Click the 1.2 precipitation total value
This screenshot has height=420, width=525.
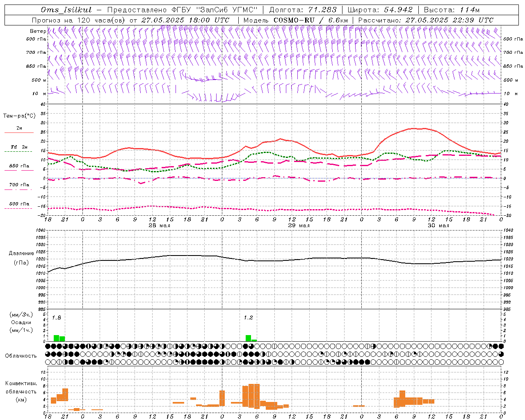pos(248,318)
